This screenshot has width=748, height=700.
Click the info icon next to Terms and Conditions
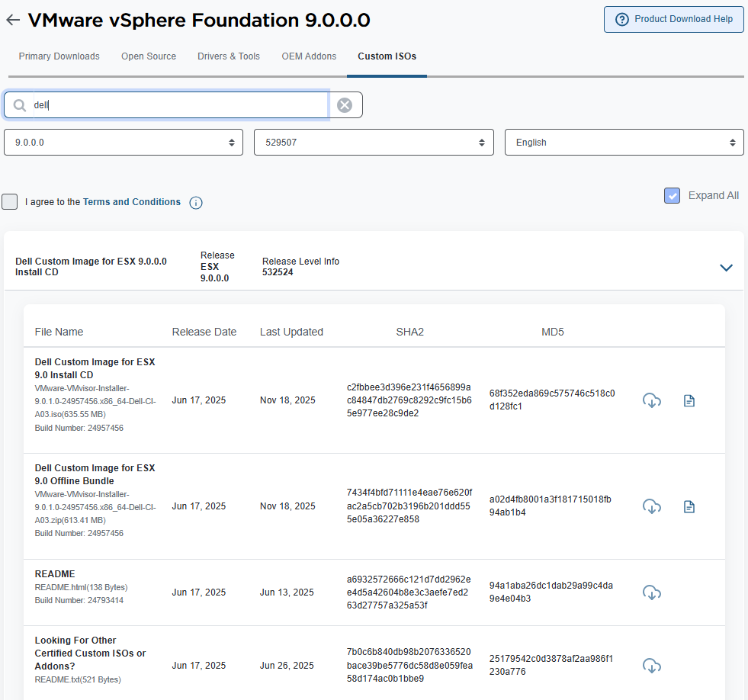[196, 203]
